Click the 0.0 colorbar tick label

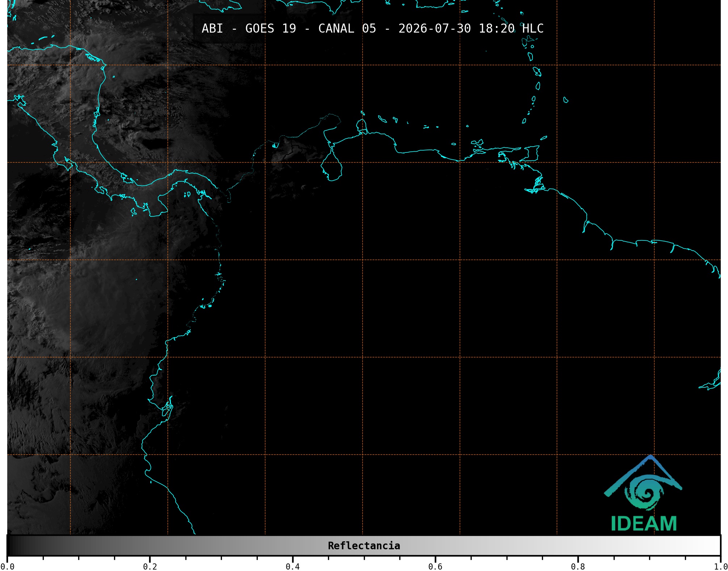[x=8, y=566]
